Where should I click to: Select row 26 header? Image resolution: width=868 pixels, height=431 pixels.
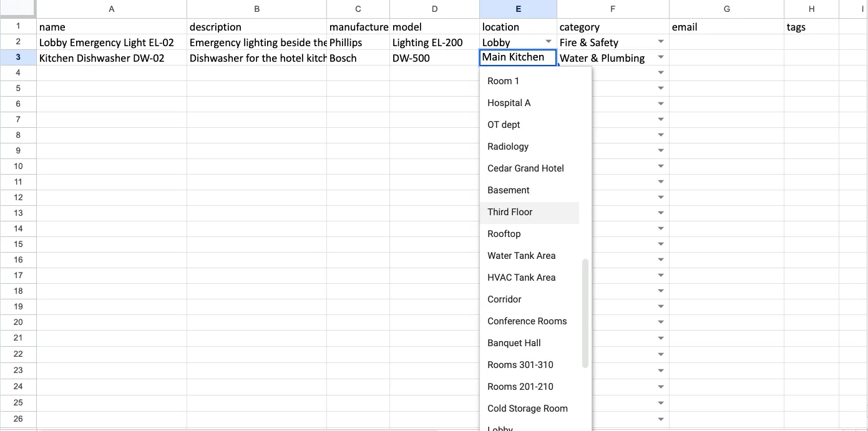click(18, 419)
